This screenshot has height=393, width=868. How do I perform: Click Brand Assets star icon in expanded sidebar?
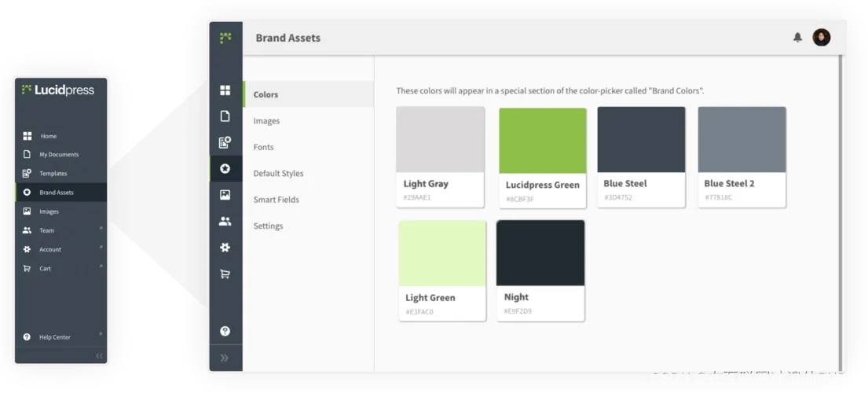pyautogui.click(x=27, y=192)
